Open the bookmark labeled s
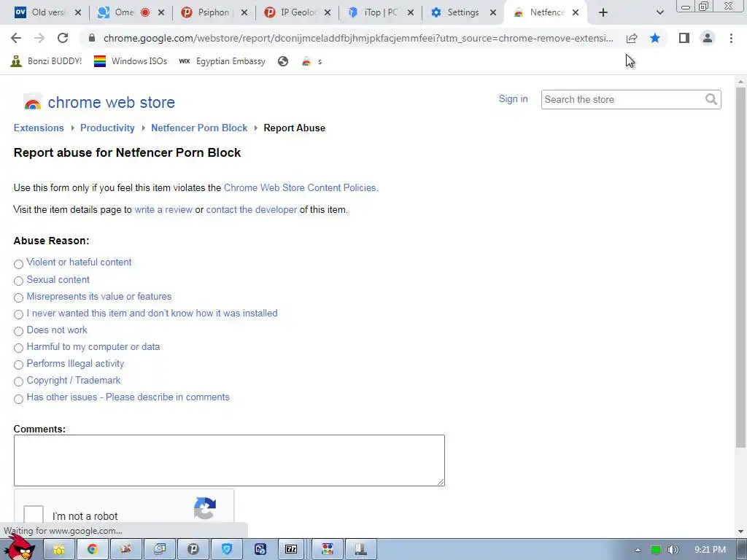Screen dimensions: 747x560 [312, 61]
